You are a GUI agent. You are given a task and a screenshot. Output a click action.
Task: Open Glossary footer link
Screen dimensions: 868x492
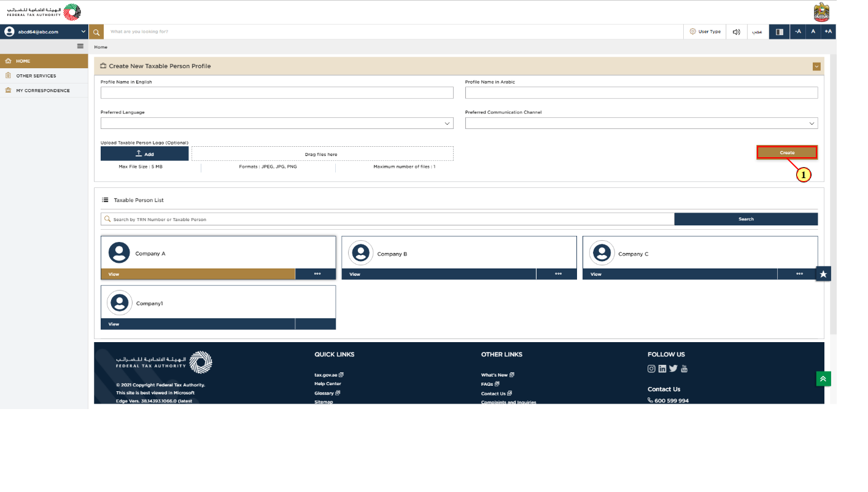[327, 393]
